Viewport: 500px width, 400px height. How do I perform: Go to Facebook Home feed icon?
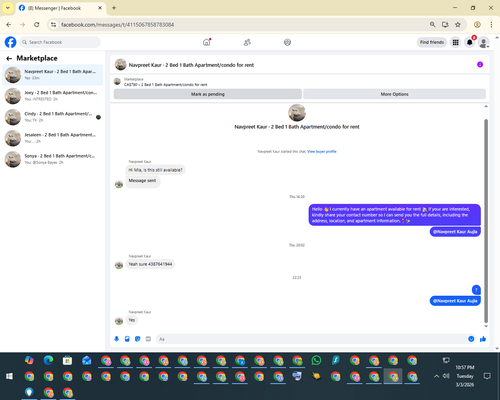[x=207, y=42]
